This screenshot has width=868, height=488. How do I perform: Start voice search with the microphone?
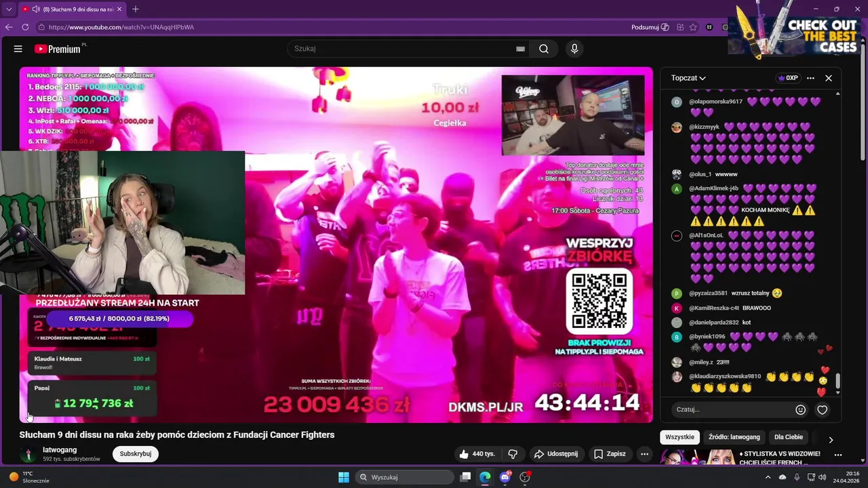click(574, 49)
